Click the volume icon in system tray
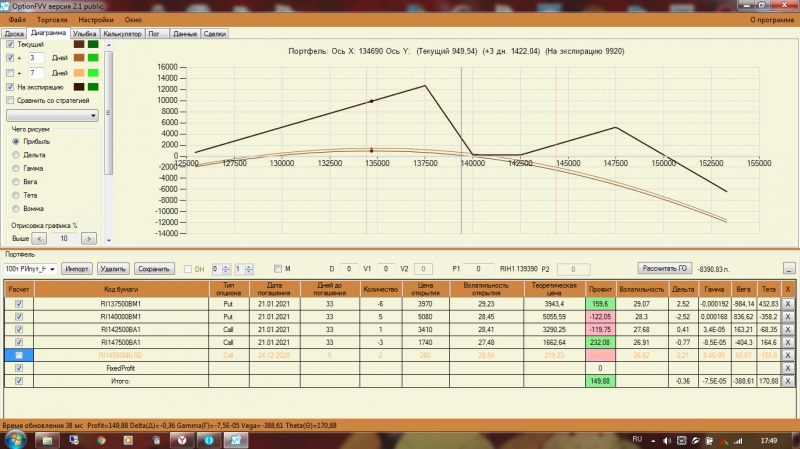 [667, 440]
